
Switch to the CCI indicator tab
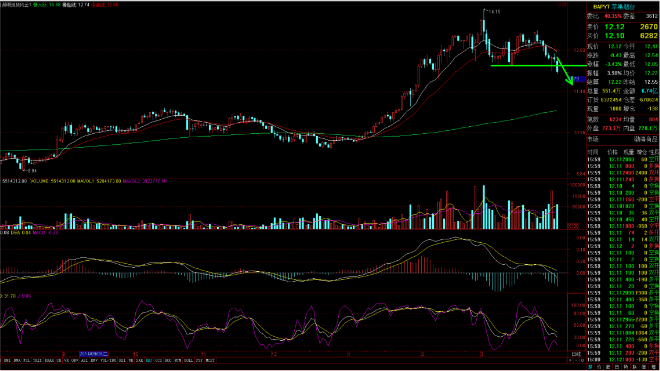click(159, 360)
